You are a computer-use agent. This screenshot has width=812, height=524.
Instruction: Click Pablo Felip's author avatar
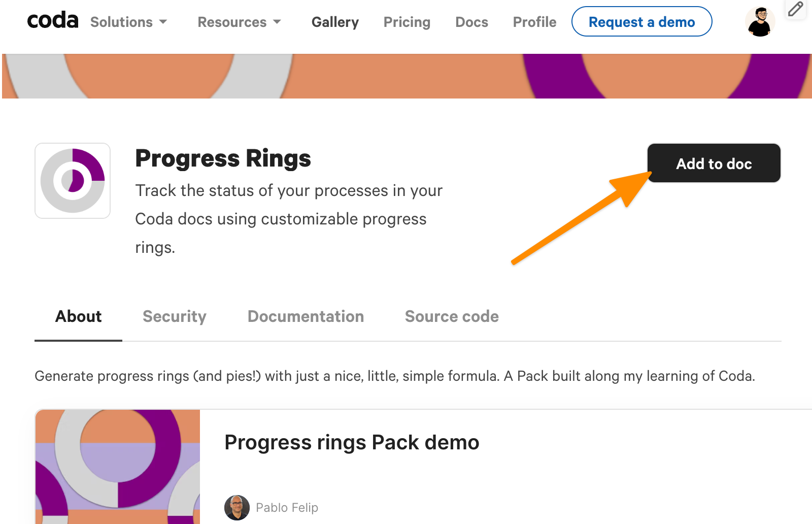tap(237, 507)
